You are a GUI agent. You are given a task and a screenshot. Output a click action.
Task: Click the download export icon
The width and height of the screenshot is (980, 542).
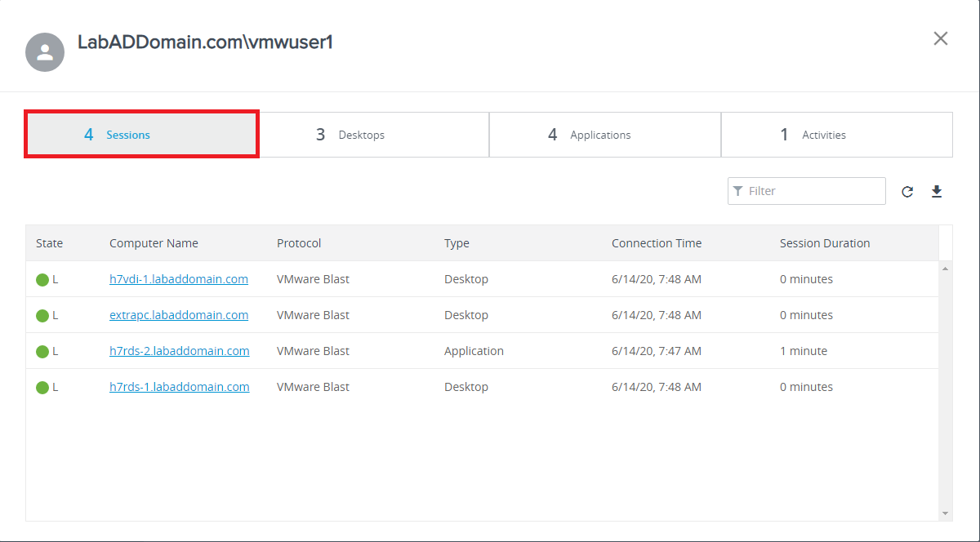pos(937,192)
